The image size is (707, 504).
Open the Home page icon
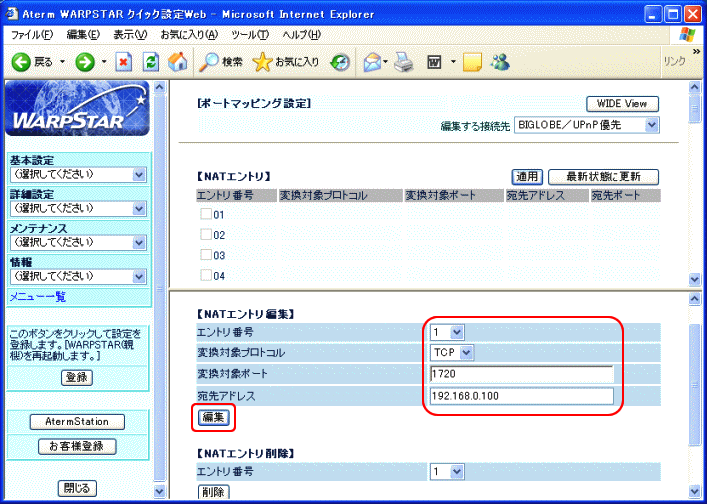pyautogui.click(x=178, y=62)
